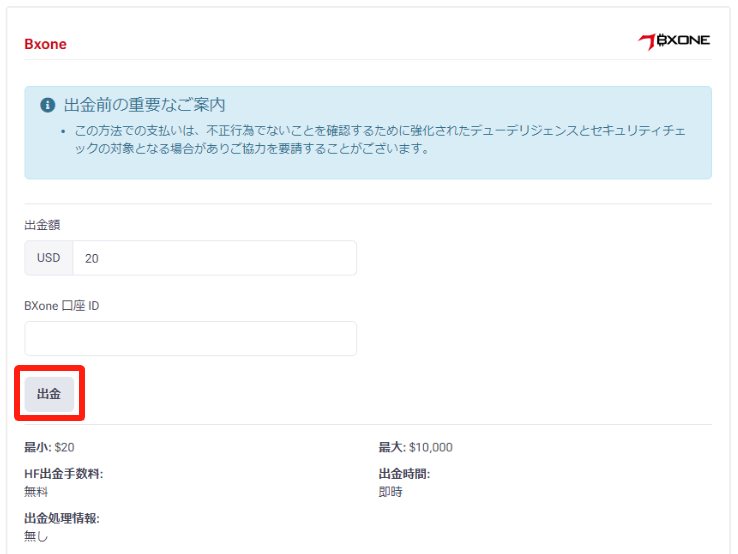The width and height of the screenshot is (738, 554).
Task: Click the 最小 label
Action: point(37,447)
